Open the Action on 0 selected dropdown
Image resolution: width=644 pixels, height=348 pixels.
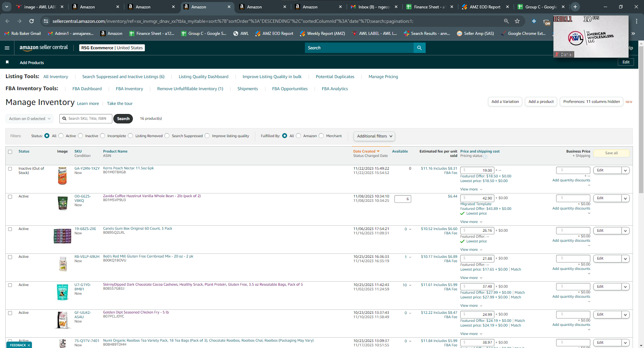point(30,119)
